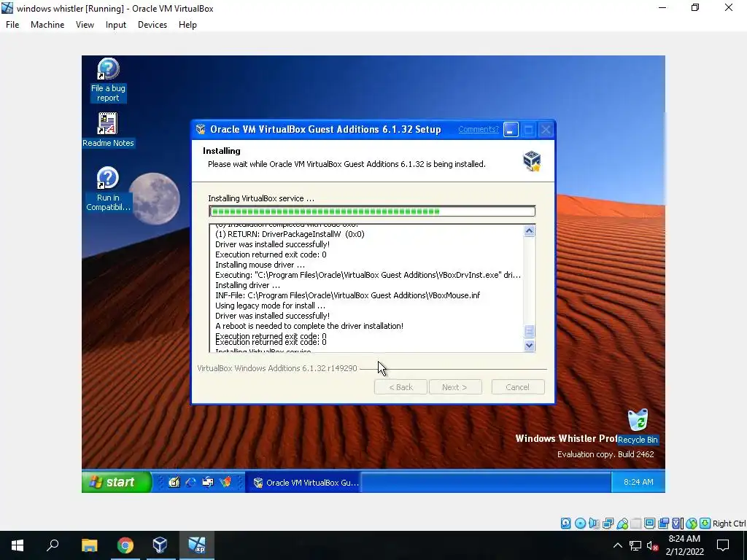Click the shared folders status icon
747x560 pixels.
tap(636, 524)
